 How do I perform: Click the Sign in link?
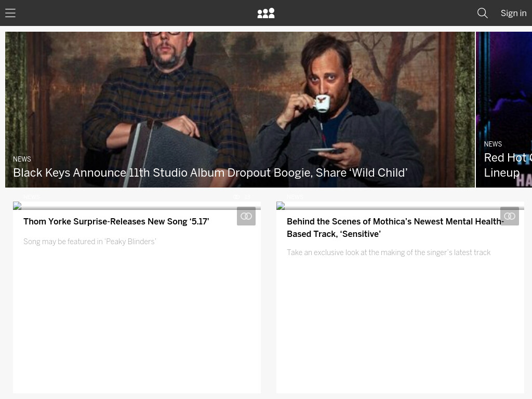point(513,13)
